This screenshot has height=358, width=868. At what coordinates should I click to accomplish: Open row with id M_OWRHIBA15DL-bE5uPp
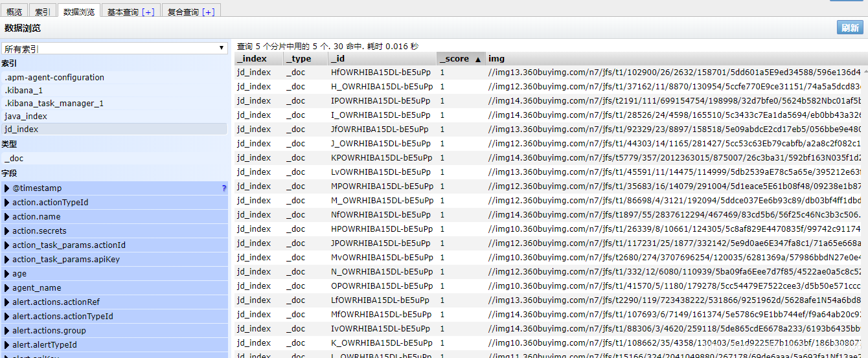pos(551,200)
